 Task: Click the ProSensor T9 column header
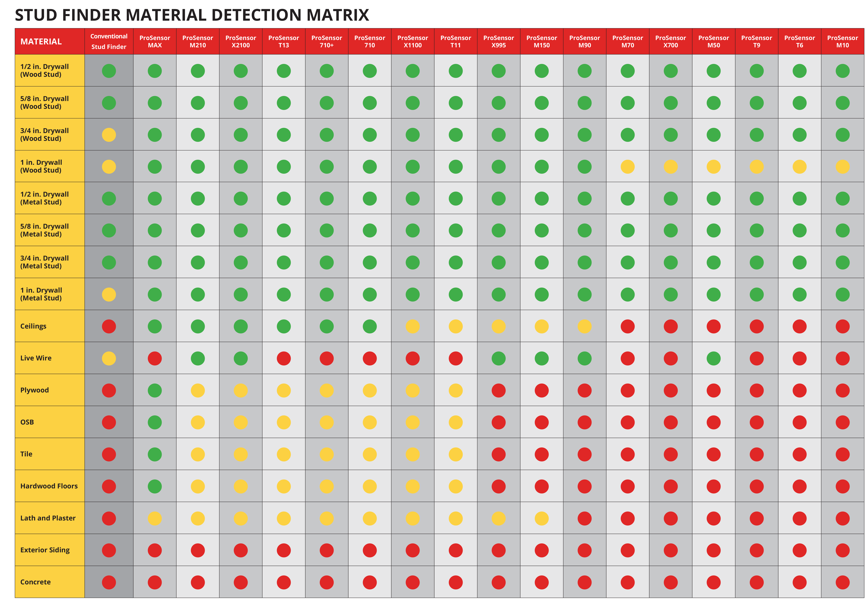pos(757,41)
